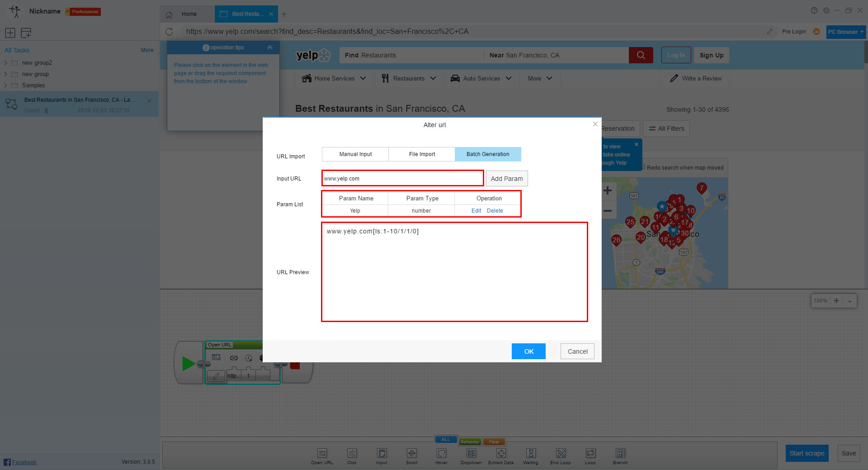Select the Batch Generation tab
Screen dimensions: 868x470
[x=488, y=154]
